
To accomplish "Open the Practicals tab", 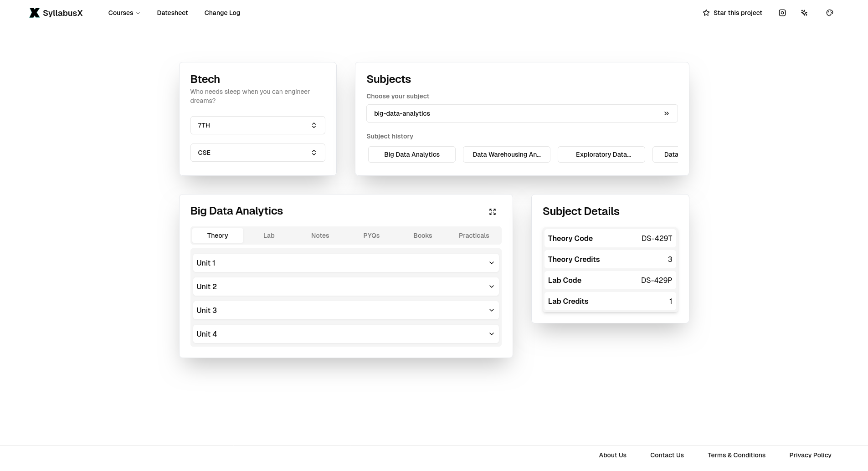I will [x=474, y=235].
